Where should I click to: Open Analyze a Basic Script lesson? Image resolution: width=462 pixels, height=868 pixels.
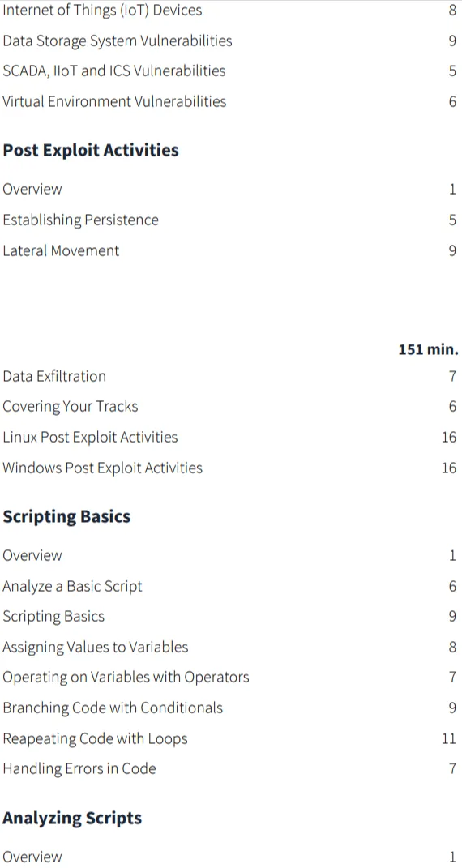tap(72, 586)
